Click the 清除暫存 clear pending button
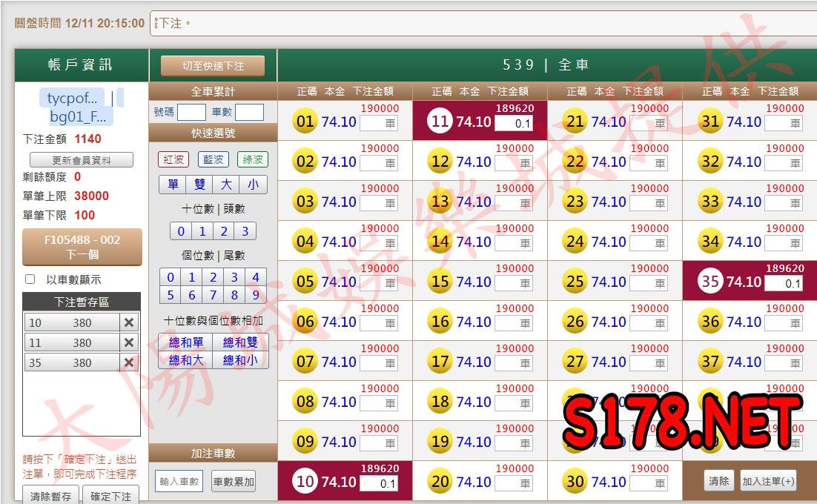Screen dimensions: 817x504 pos(50,495)
